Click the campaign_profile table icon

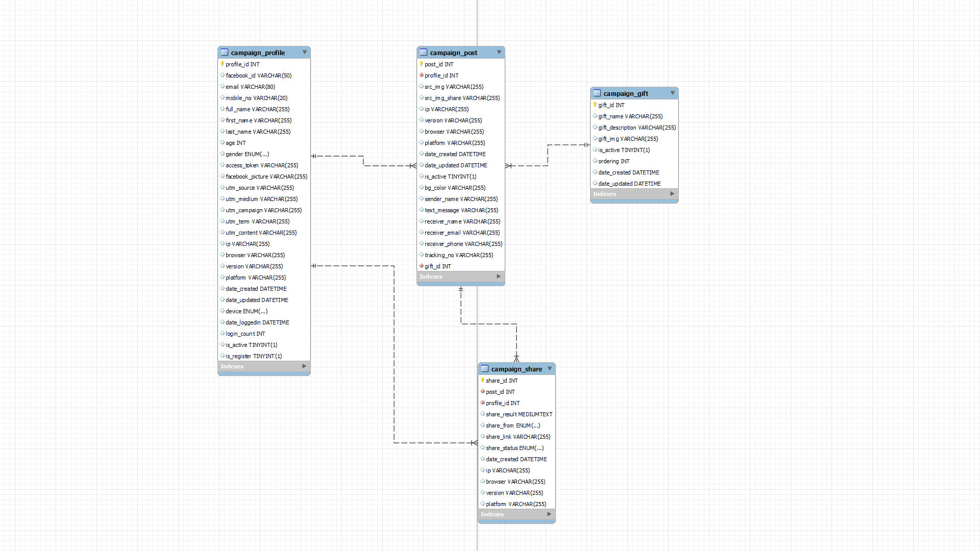(225, 53)
